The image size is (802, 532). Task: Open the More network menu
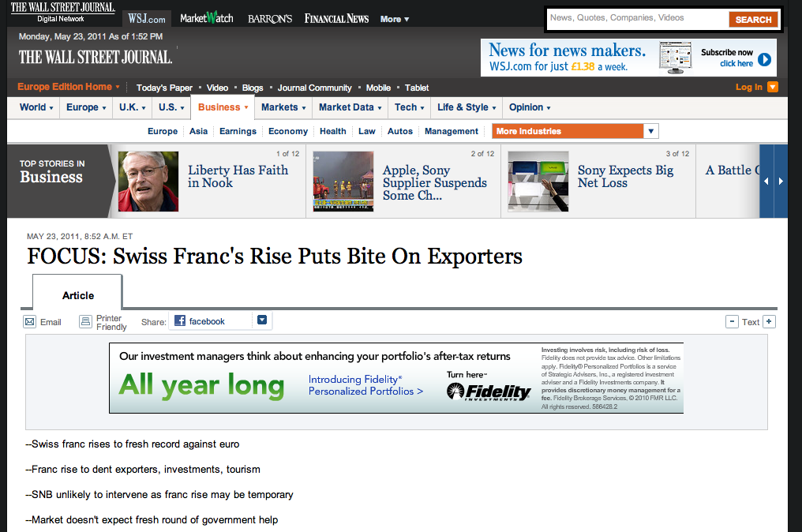395,20
